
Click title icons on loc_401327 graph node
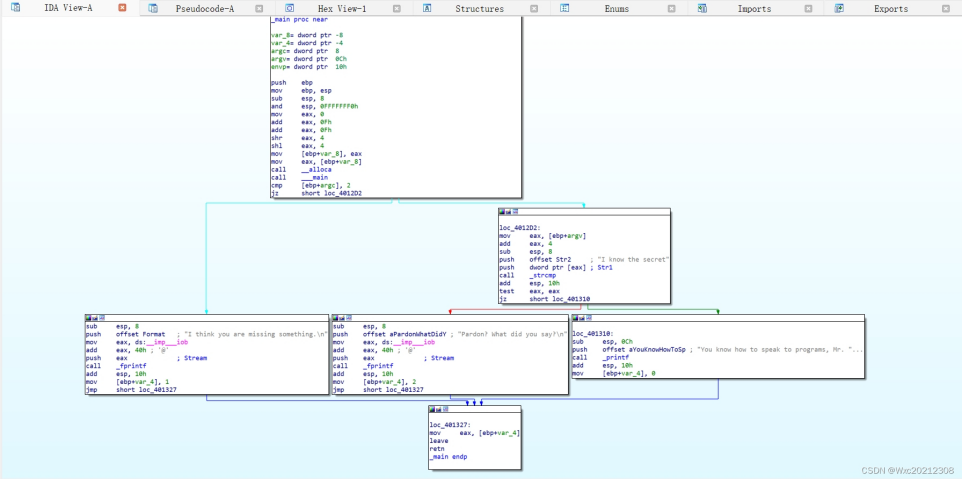pyautogui.click(x=437, y=410)
